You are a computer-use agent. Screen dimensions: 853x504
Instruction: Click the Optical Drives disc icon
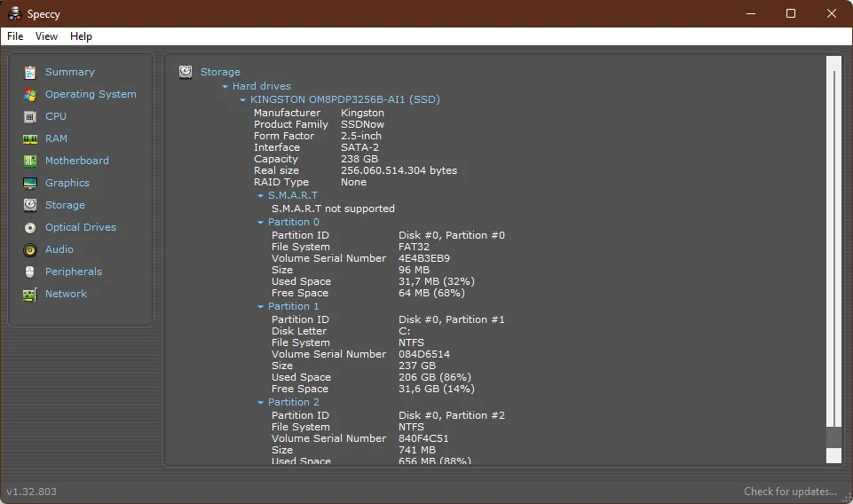pos(30,227)
